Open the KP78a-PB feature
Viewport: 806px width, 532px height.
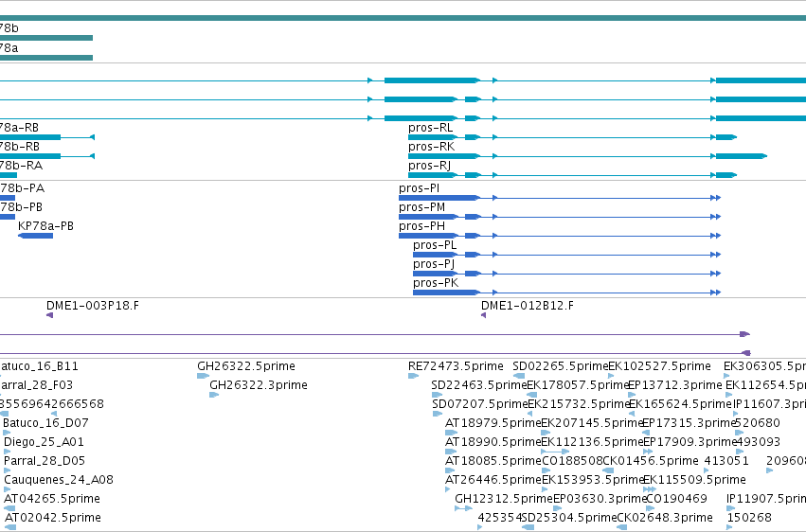(45, 226)
